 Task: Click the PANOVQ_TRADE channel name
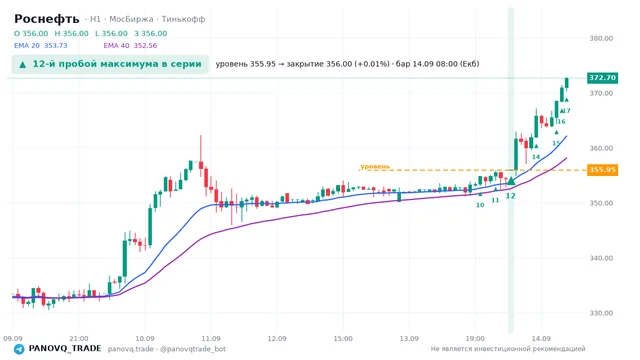(65, 349)
